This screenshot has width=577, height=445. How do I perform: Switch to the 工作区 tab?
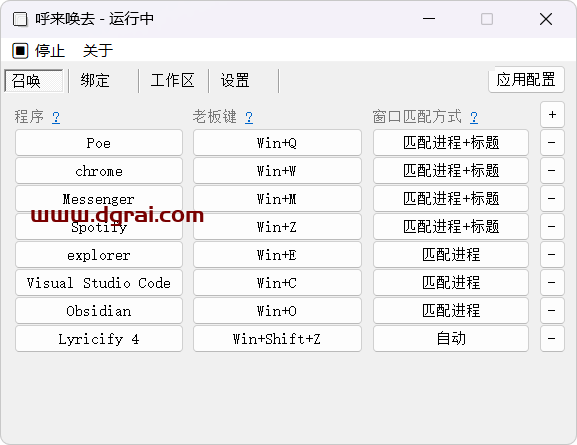172,81
